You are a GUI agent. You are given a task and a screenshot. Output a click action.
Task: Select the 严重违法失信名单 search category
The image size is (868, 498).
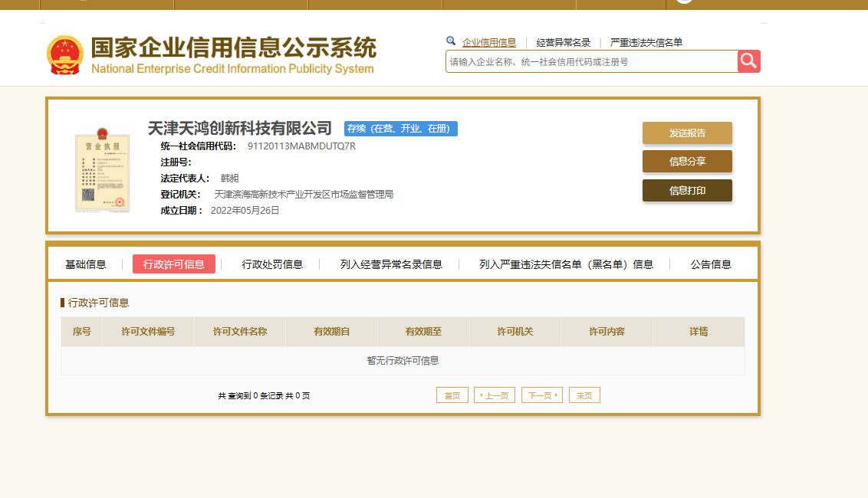point(646,43)
